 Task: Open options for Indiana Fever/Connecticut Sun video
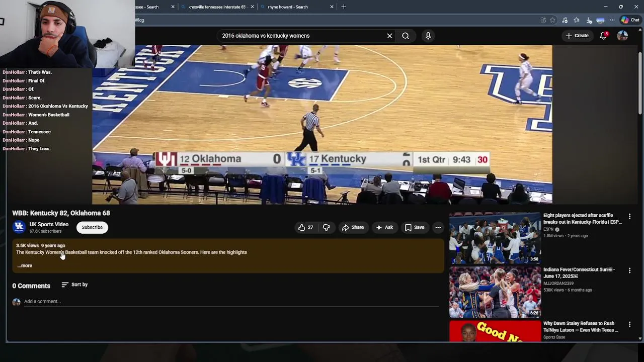(x=629, y=270)
